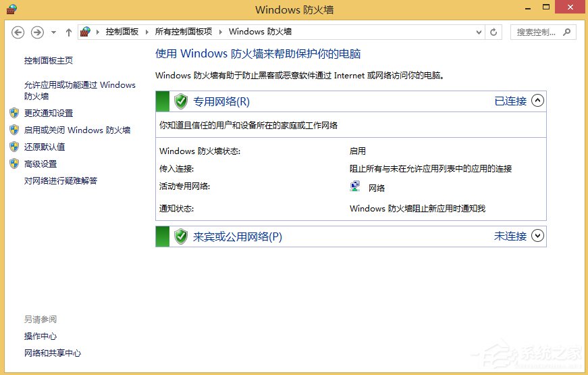
Task: Select 控制面板 in the breadcrumb
Action: (122, 32)
